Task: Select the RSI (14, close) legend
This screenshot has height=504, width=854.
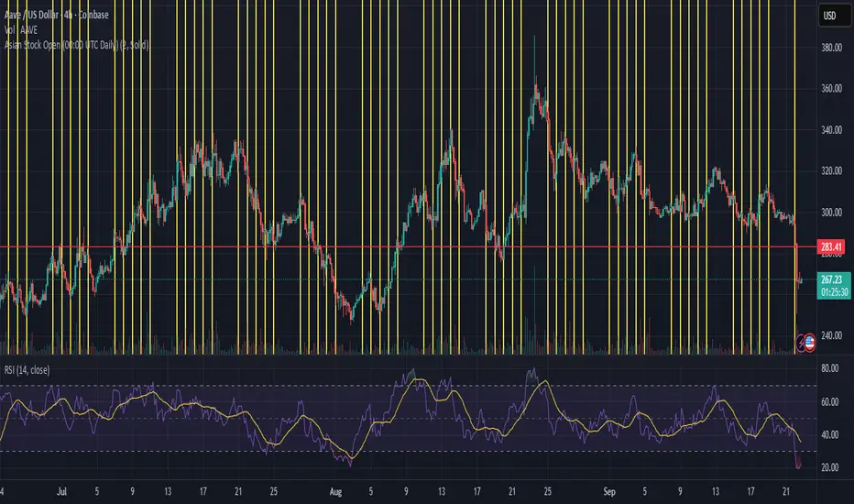Action: pyautogui.click(x=27, y=370)
